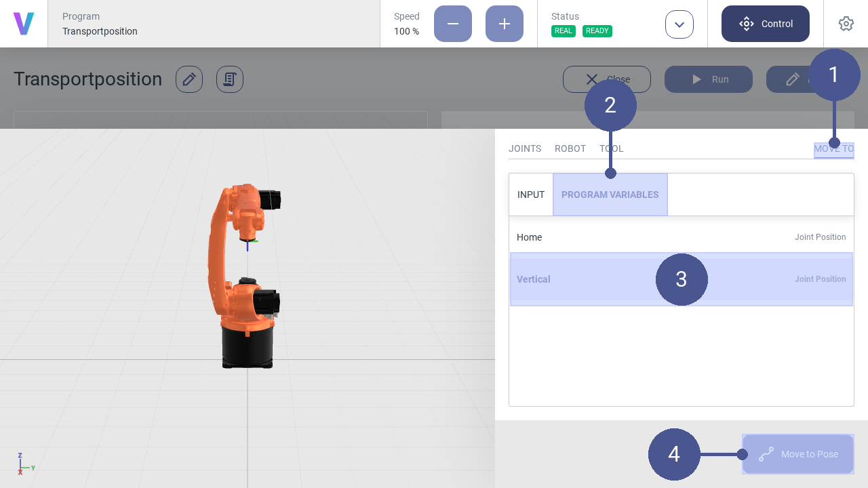Decrease speed with the minus button
The image size is (868, 488).
click(x=452, y=24)
